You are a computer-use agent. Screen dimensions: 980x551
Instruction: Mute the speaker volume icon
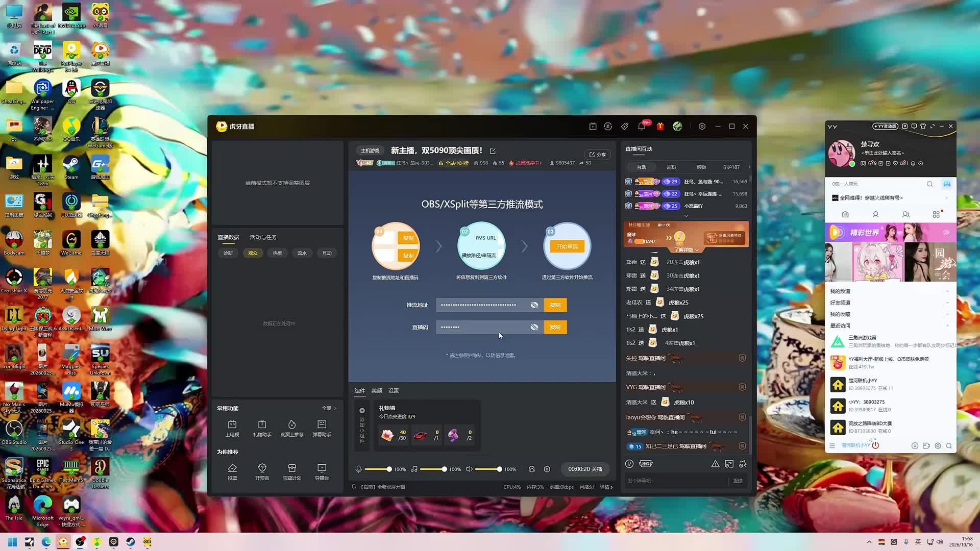pyautogui.click(x=469, y=469)
